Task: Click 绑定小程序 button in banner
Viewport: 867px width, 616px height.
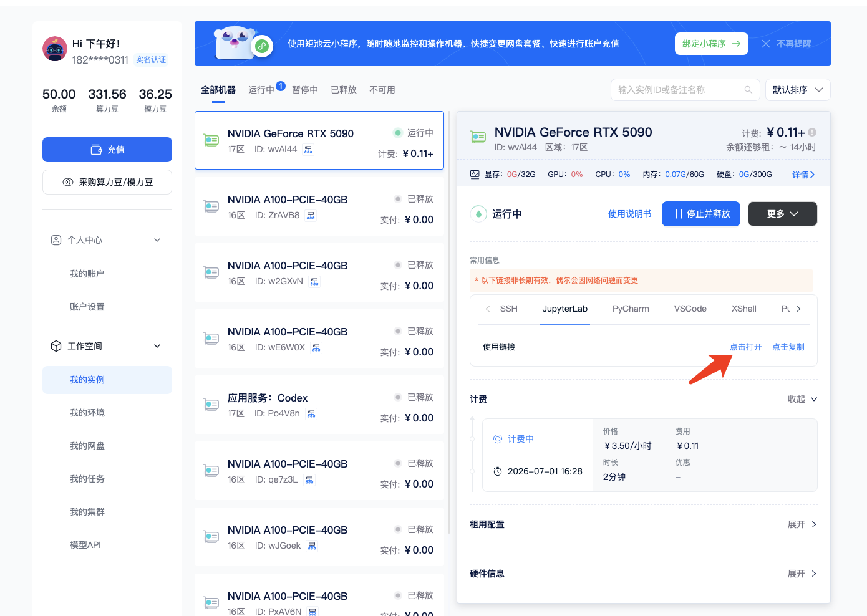Action: (712, 44)
